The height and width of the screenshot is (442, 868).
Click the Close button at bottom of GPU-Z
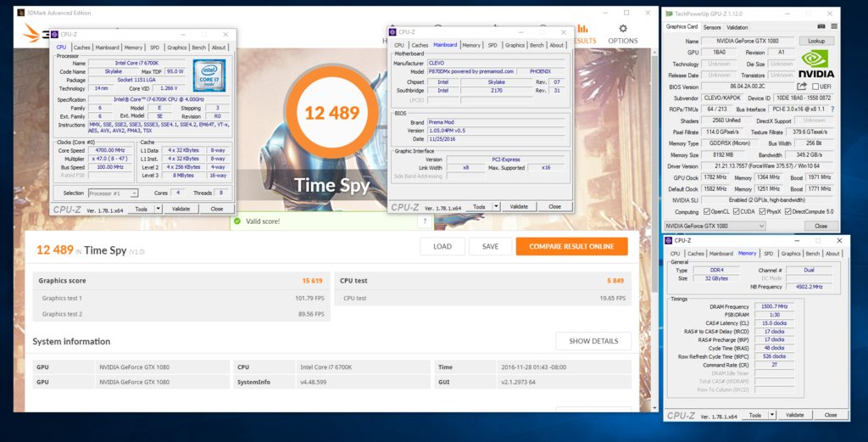click(x=821, y=226)
